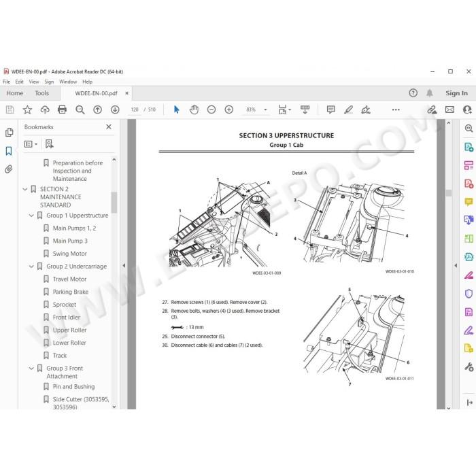Open the File menu

6,82
